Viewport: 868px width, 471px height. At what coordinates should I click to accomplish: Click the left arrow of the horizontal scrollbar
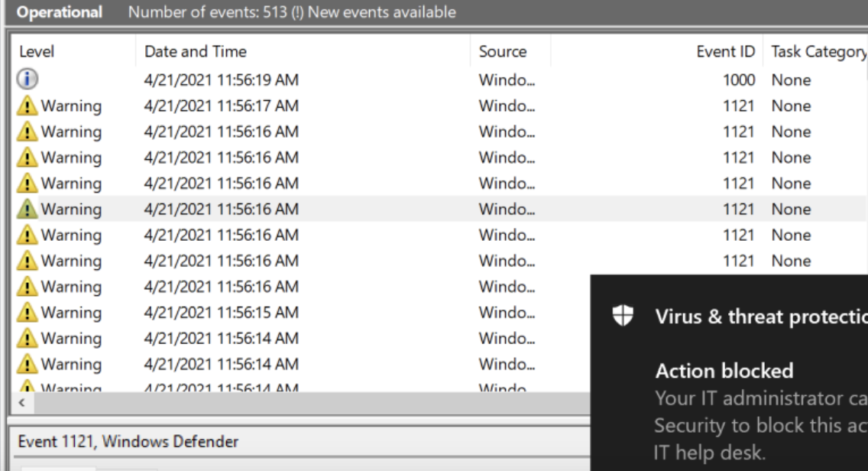[21, 402]
